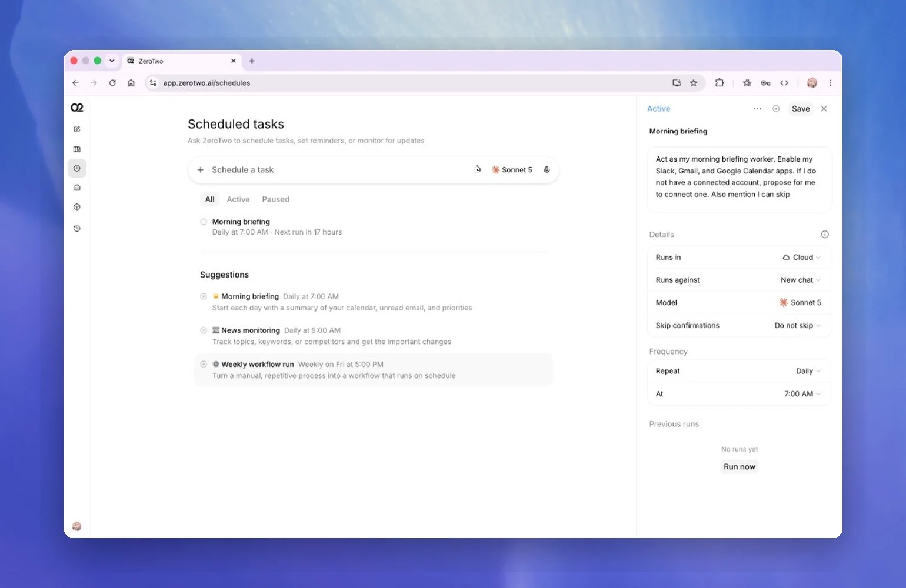The width and height of the screenshot is (906, 588).
Task: Expand the browser tab search chevron
Action: [x=112, y=61]
